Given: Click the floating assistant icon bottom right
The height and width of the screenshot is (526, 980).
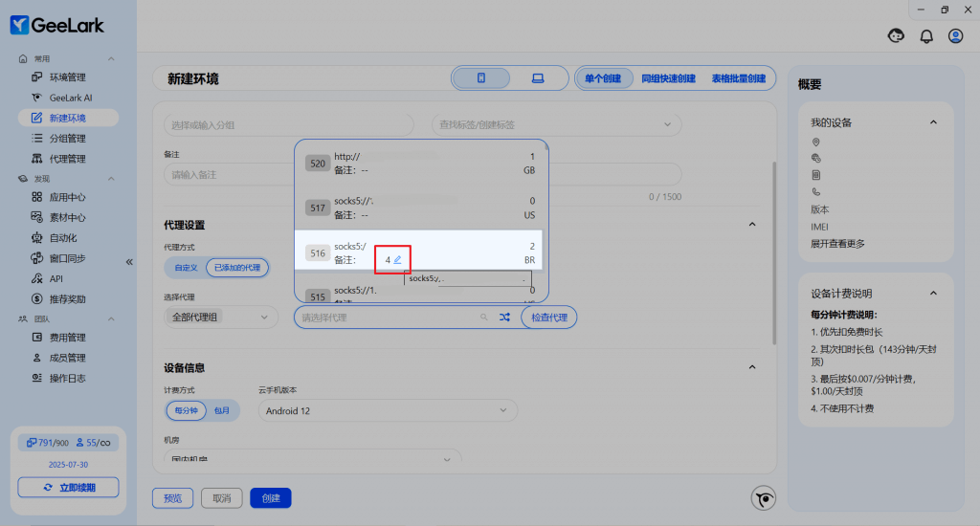Looking at the screenshot, I should (763, 497).
